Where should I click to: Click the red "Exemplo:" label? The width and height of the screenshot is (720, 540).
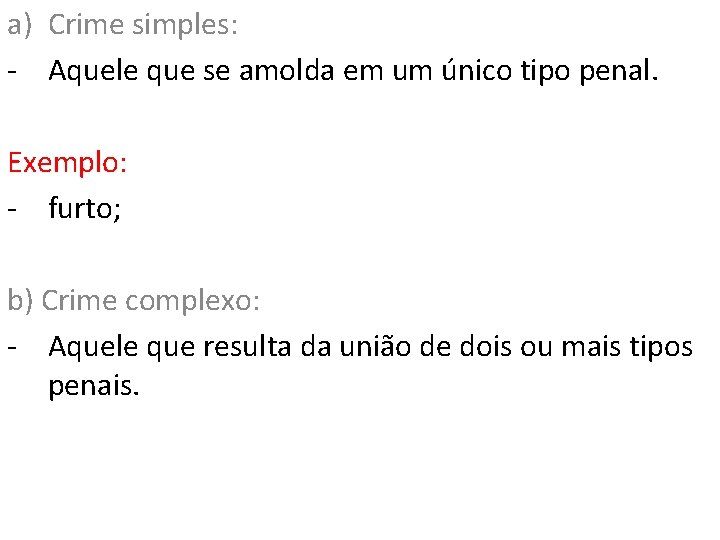67,163
